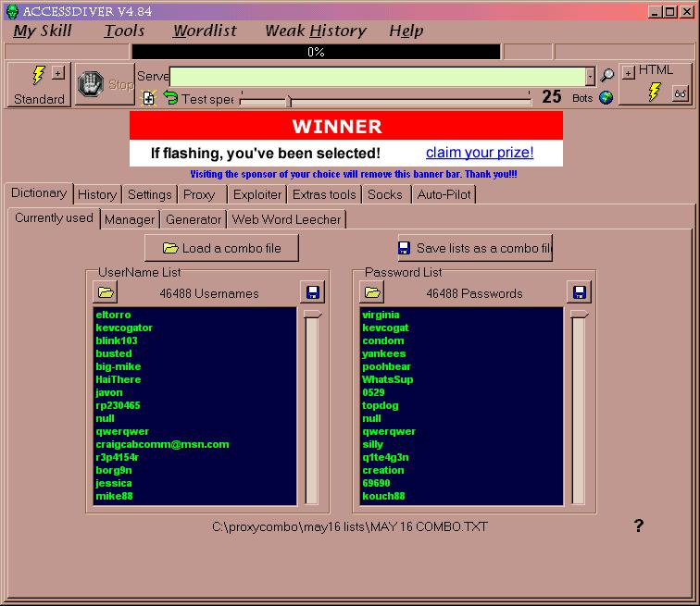Click the globe icon beside Bots
The image size is (700, 606).
[x=606, y=97]
